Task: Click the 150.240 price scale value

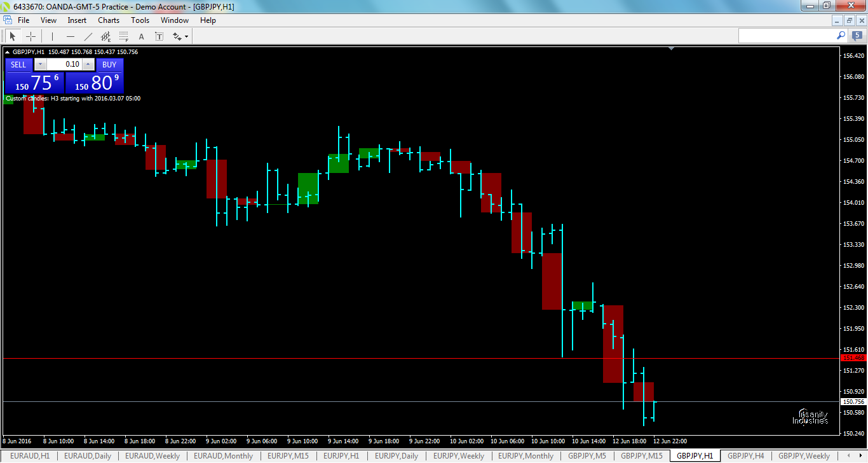Action: coord(854,434)
